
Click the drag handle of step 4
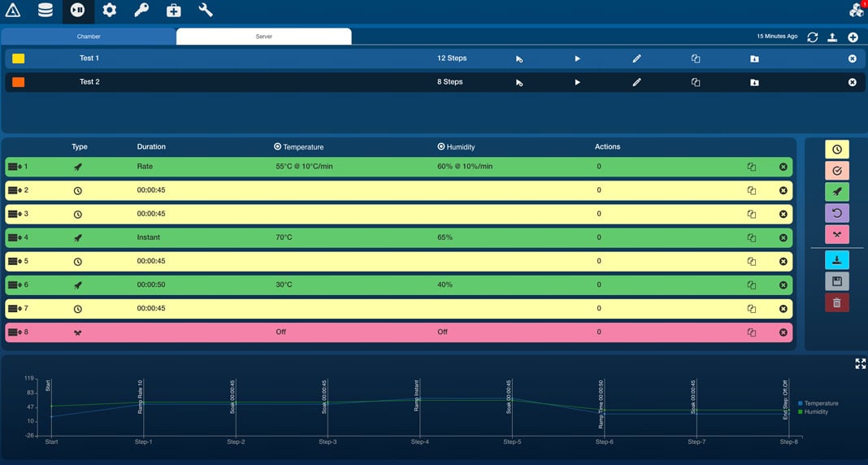tap(14, 237)
